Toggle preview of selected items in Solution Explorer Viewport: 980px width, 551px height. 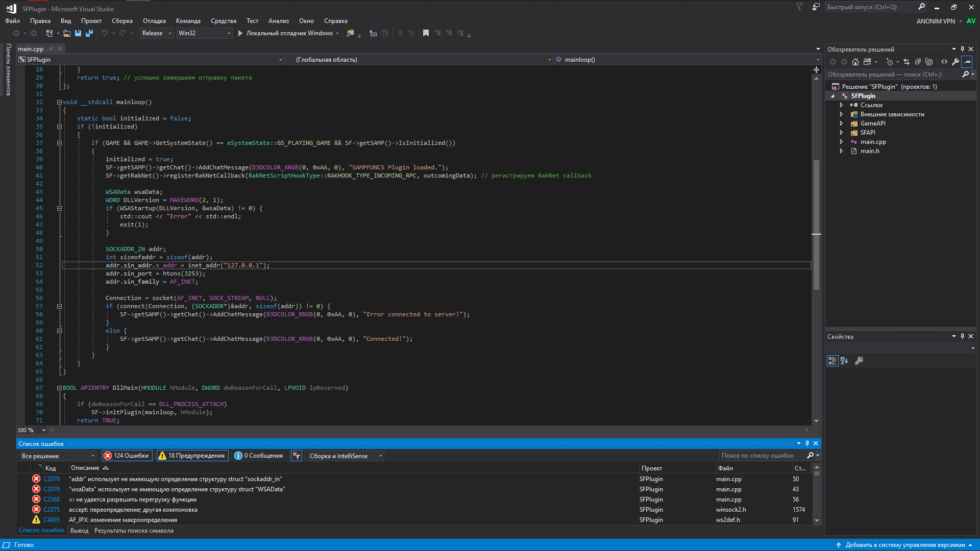(x=967, y=62)
